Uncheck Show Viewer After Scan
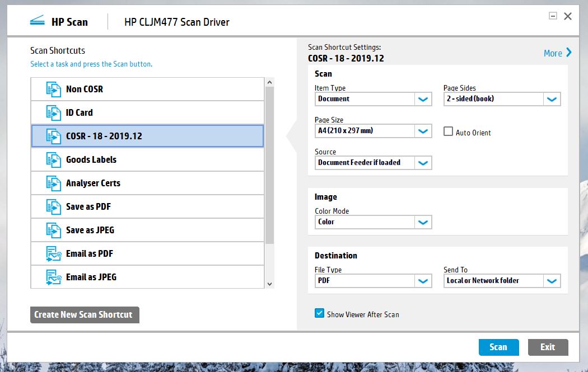Screen dimensions: 588x372 [x=320, y=313]
